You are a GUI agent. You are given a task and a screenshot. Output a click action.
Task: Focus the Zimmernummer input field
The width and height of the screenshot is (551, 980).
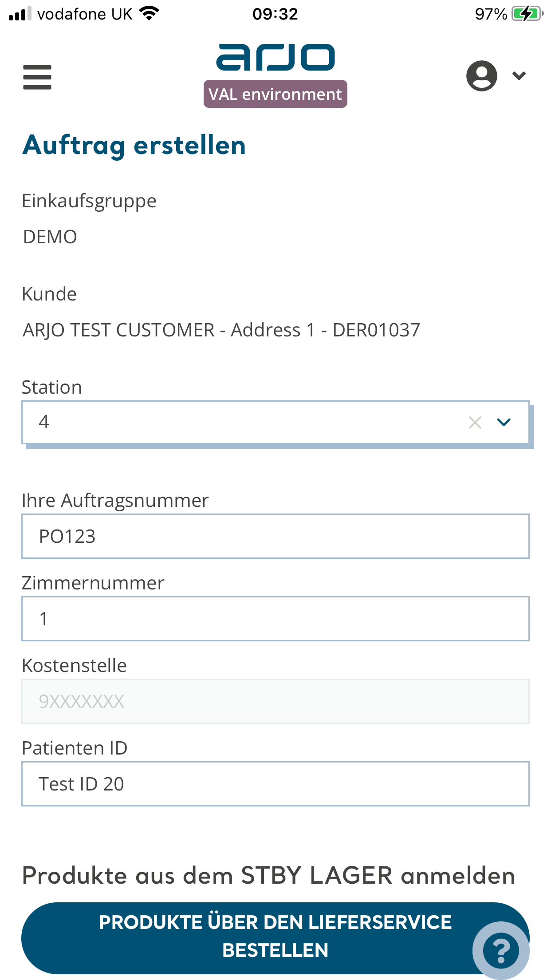pos(275,619)
